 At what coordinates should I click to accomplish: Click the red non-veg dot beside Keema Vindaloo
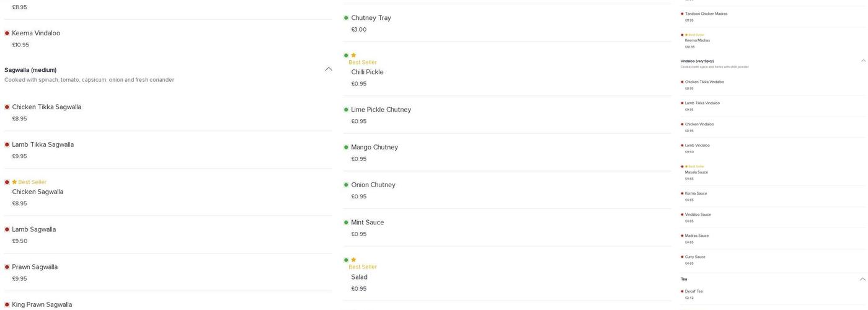7,33
